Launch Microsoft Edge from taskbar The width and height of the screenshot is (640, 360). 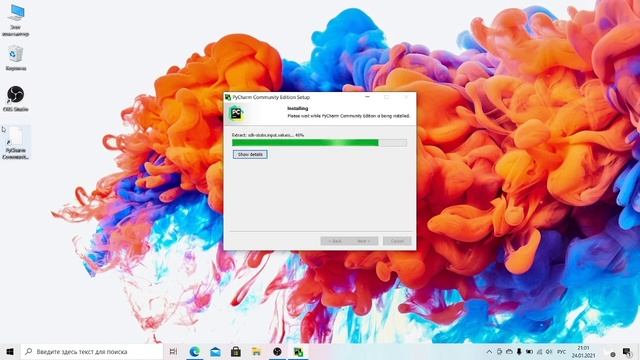tap(195, 351)
